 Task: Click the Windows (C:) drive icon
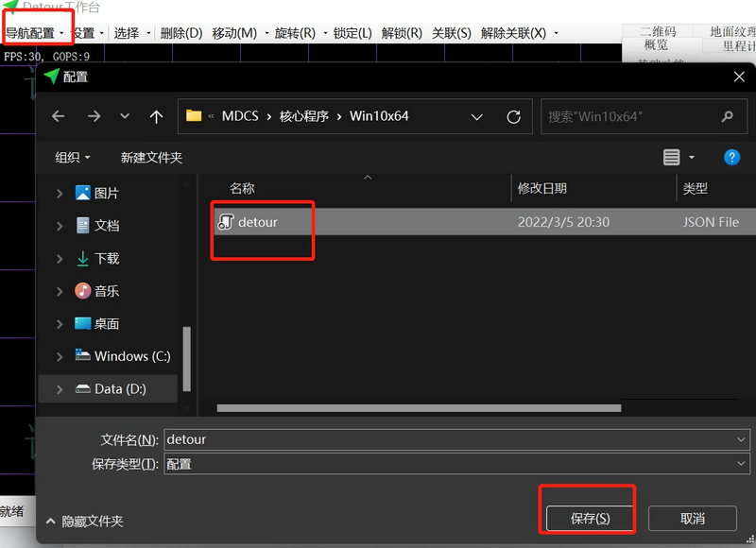(x=83, y=355)
